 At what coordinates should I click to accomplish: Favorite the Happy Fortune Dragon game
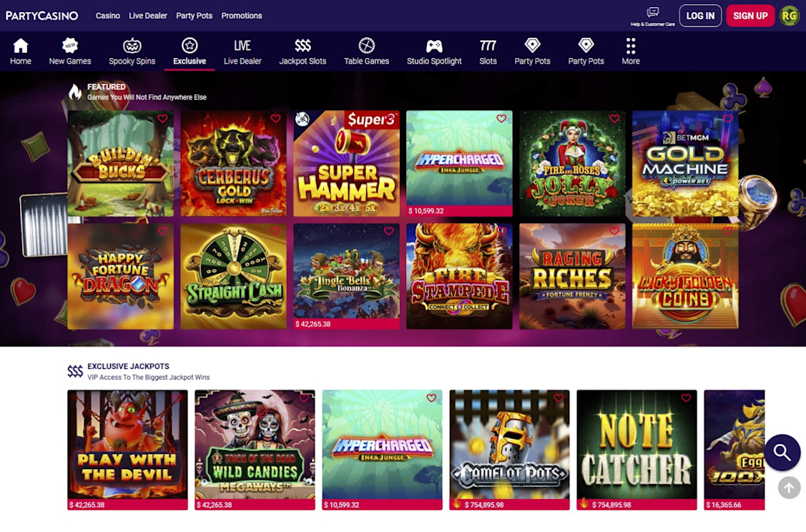162,231
